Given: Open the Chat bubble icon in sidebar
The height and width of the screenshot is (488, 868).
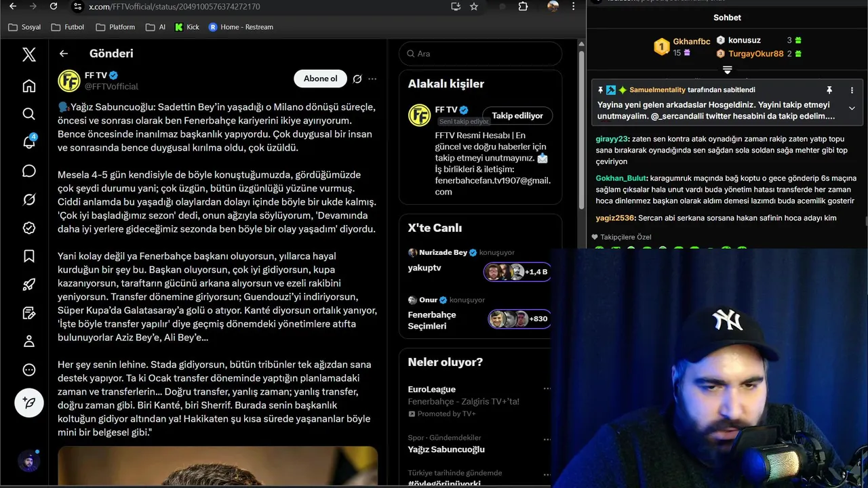Looking at the screenshot, I should 28,171.
